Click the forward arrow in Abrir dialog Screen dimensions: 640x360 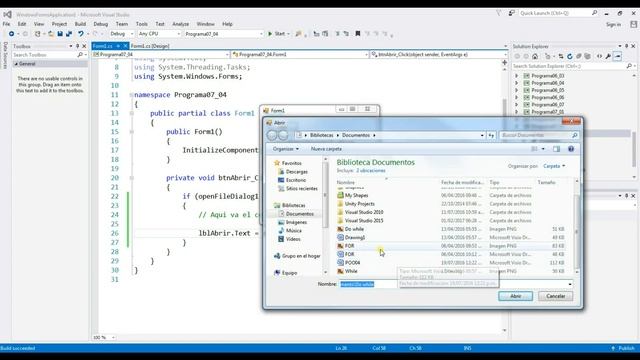point(283,135)
